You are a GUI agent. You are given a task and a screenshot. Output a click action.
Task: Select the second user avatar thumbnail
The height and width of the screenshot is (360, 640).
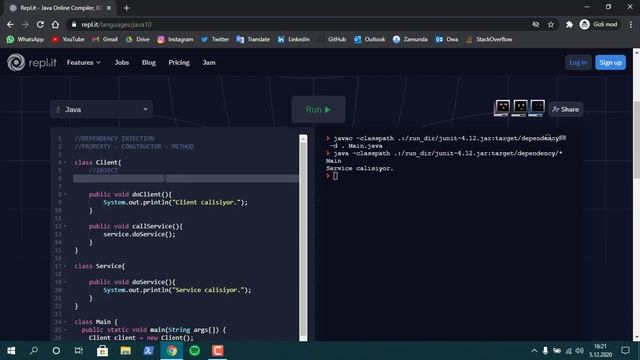click(x=520, y=108)
